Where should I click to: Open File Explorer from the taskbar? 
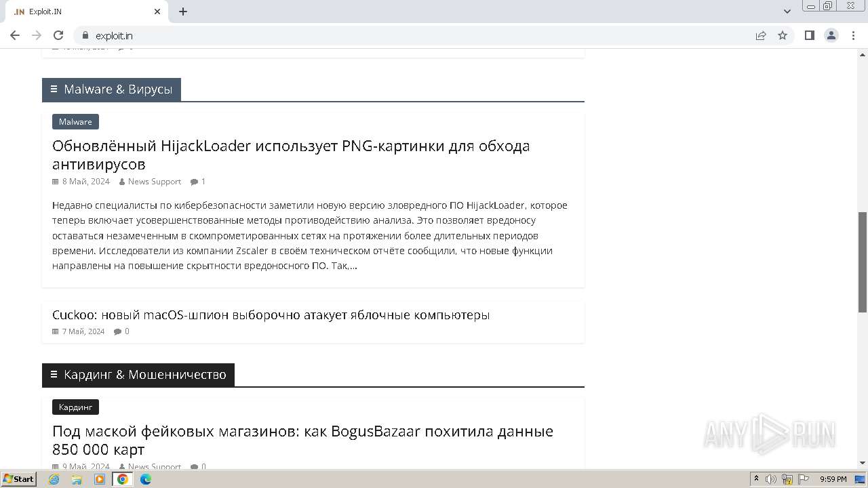tap(77, 479)
